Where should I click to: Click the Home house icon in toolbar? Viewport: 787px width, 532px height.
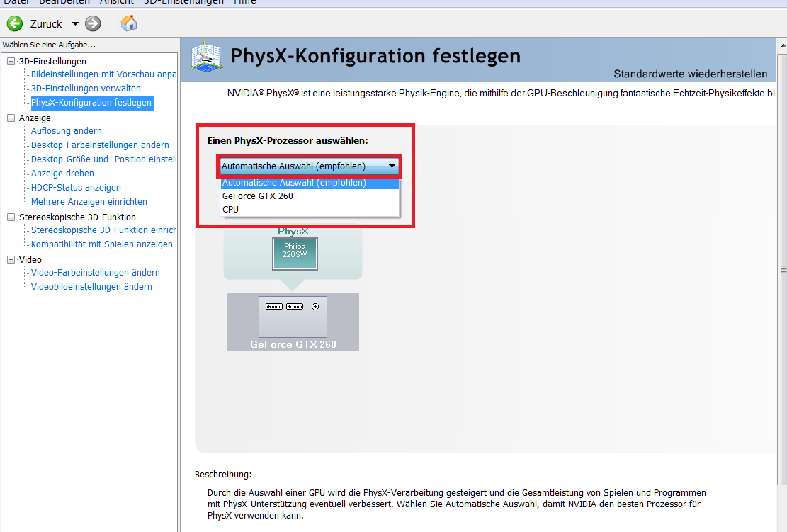point(129,23)
